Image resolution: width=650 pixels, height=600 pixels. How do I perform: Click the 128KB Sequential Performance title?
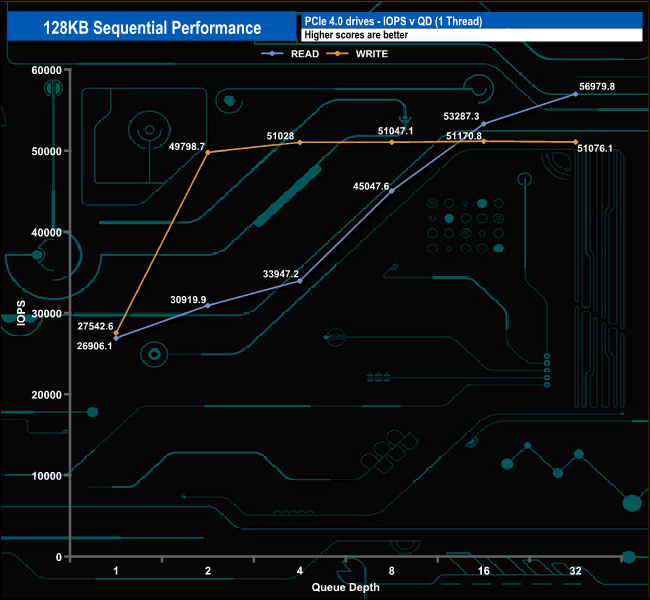(152, 28)
